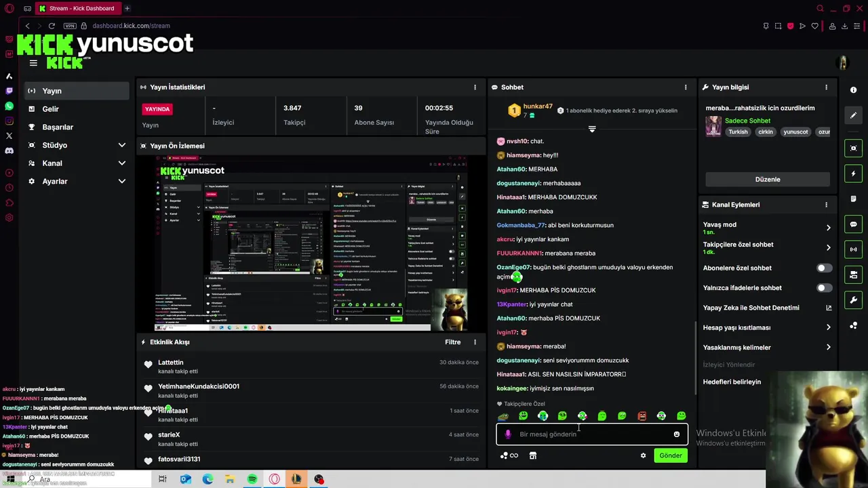Expand the Stüdyo menu section
Screen dimensions: 868x488
click(122, 145)
